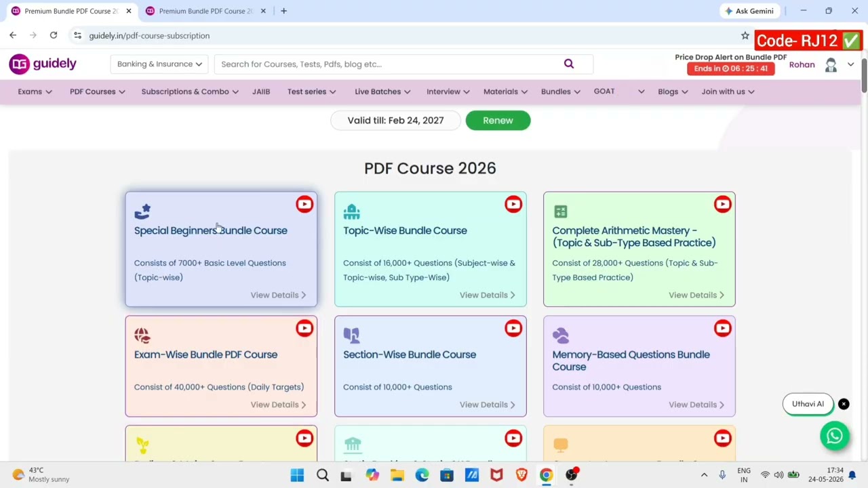Reload the page
The width and height of the screenshot is (868, 488).
[x=54, y=35]
